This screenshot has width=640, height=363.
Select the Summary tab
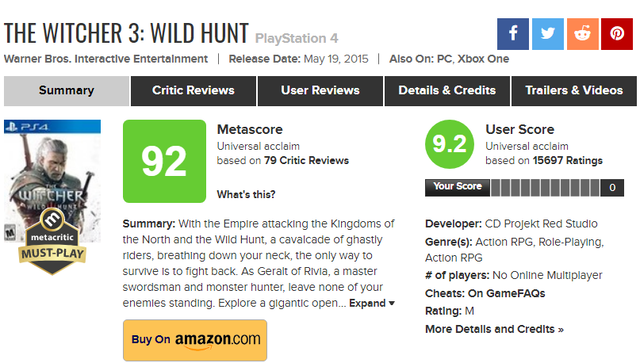click(x=67, y=91)
